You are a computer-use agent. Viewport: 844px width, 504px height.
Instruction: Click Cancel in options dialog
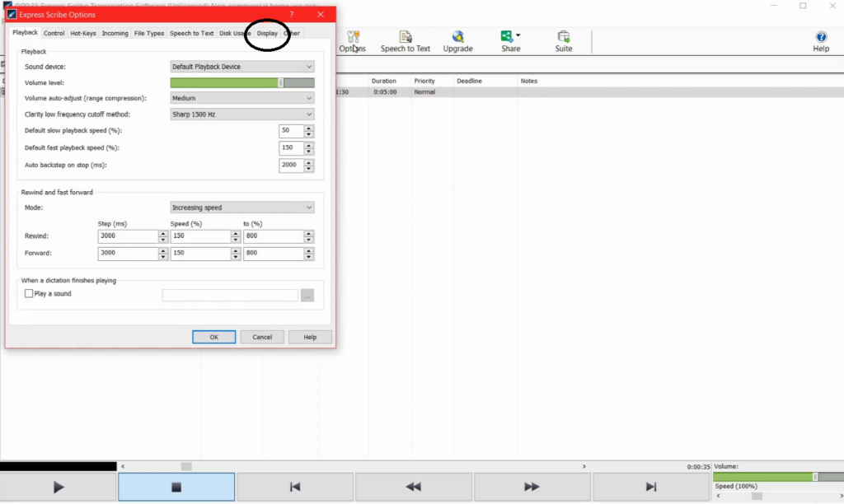(x=262, y=338)
